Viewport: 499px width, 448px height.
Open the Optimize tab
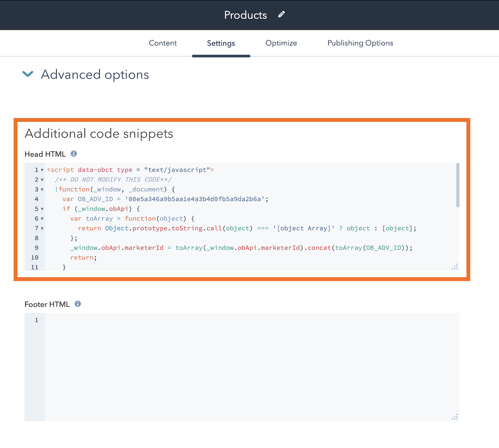(x=281, y=43)
